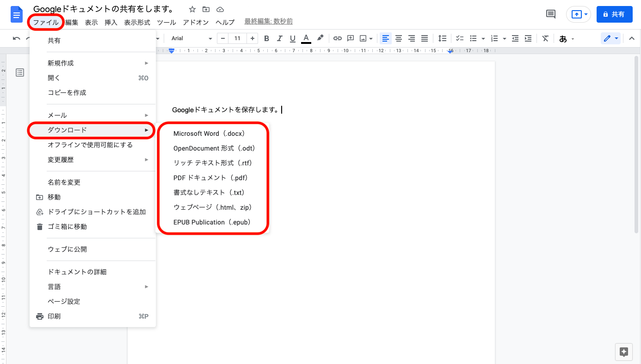Open the editing mode pencil dropdown
Image resolution: width=641 pixels, height=364 pixels.
point(611,39)
